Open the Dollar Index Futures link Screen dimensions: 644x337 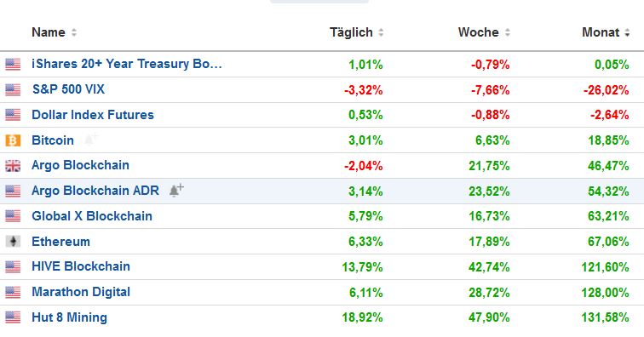[x=93, y=115]
